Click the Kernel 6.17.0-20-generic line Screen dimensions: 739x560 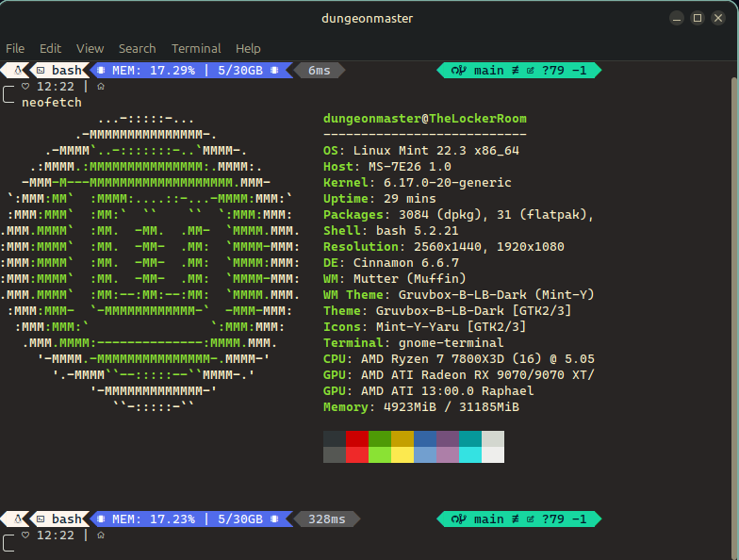click(x=418, y=183)
